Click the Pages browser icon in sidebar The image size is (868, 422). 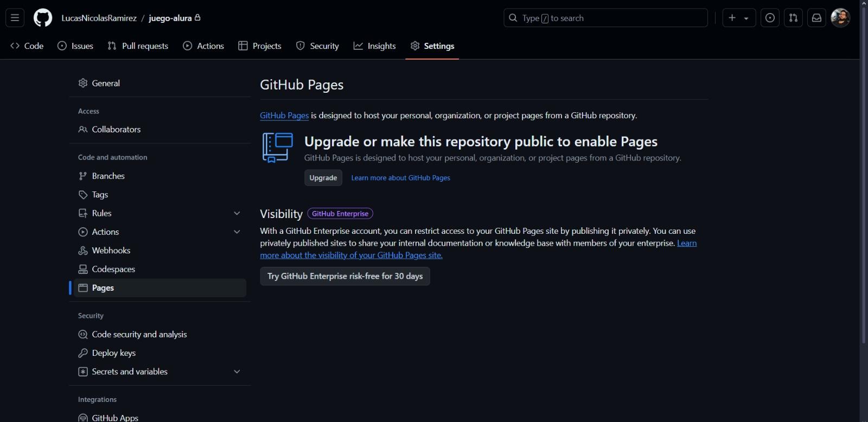pos(83,287)
